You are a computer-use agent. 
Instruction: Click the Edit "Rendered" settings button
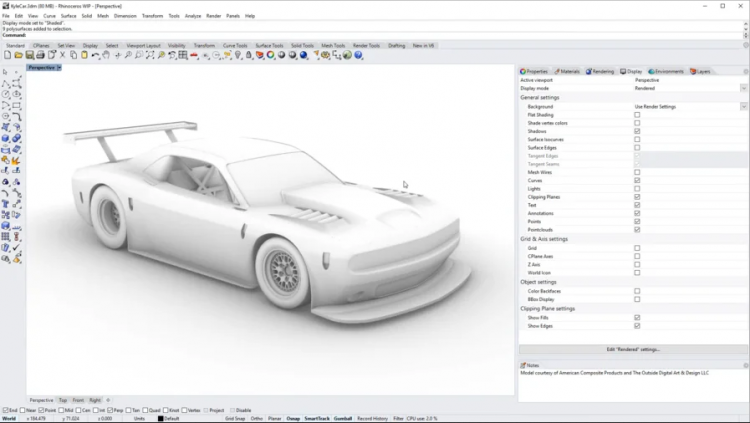coord(633,349)
